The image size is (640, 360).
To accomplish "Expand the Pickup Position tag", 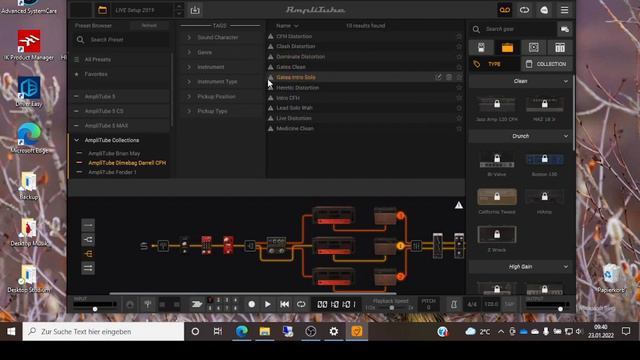I will tap(189, 96).
